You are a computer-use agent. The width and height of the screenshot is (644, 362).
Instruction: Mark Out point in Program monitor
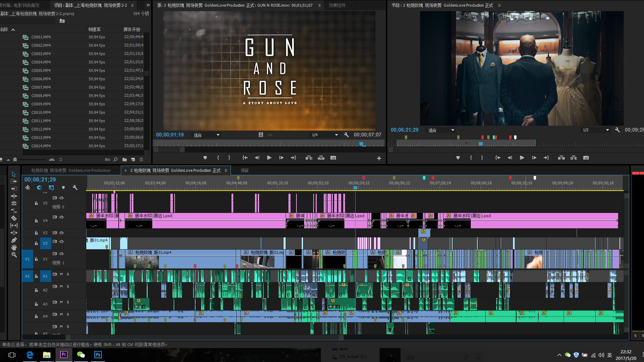point(482,158)
